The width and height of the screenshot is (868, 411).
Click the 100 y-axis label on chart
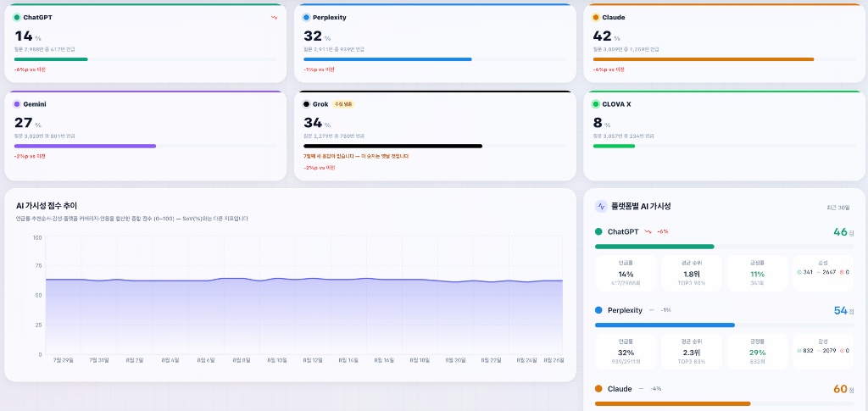pyautogui.click(x=37, y=237)
